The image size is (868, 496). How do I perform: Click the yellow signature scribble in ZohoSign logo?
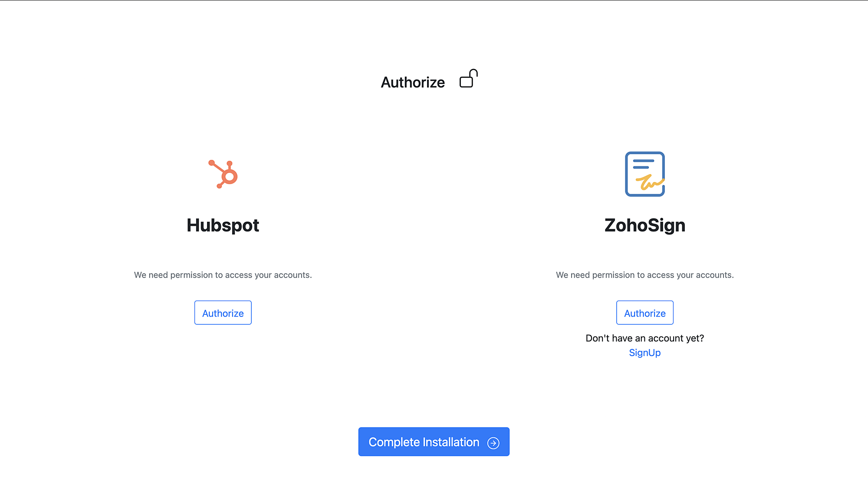point(650,182)
